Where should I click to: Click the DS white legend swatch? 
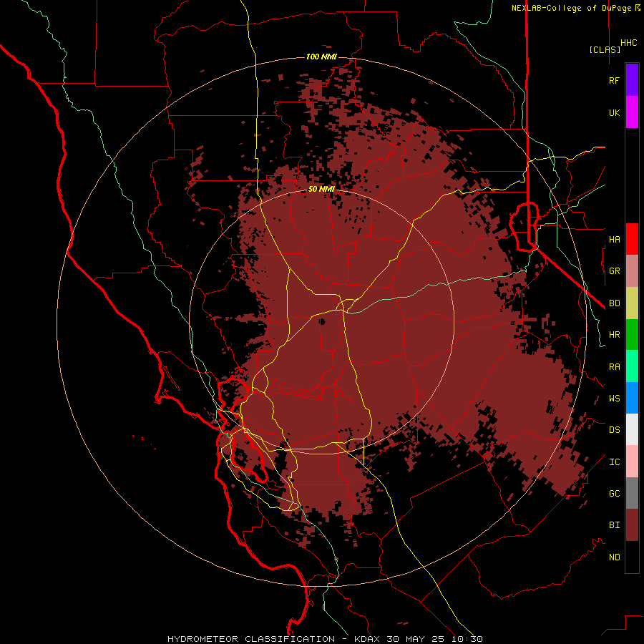point(632,429)
